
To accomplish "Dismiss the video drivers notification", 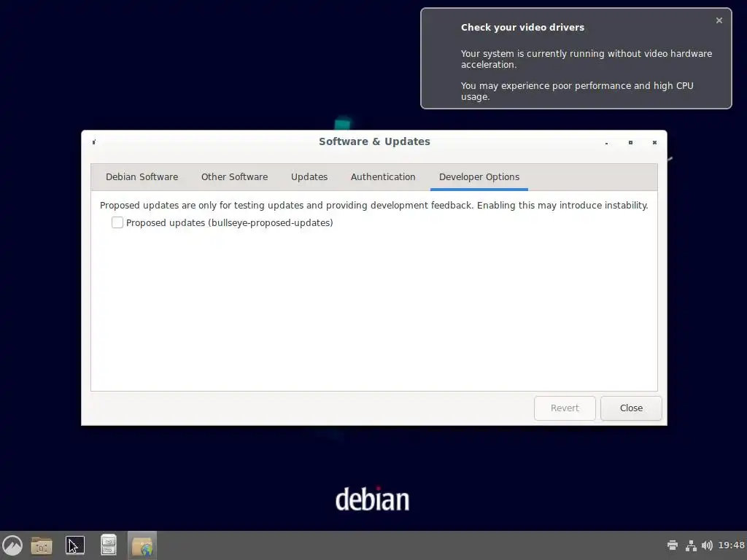I will pyautogui.click(x=719, y=20).
